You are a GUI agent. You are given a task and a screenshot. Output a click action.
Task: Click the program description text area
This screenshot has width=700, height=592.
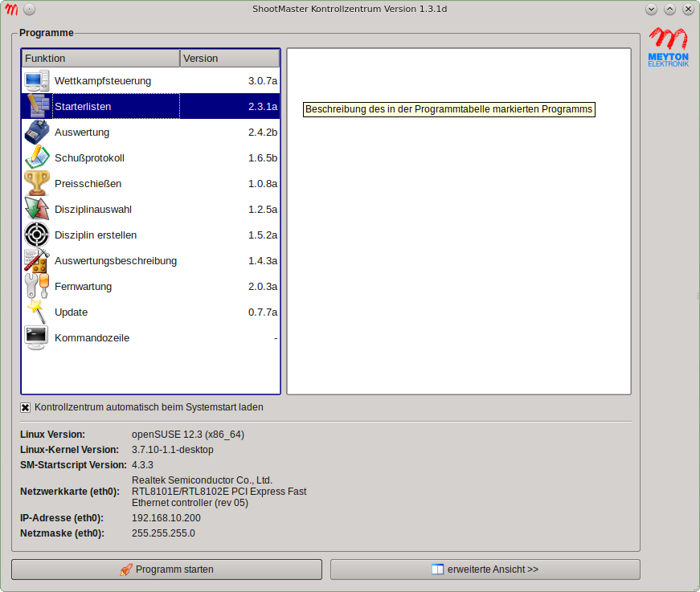tap(459, 241)
